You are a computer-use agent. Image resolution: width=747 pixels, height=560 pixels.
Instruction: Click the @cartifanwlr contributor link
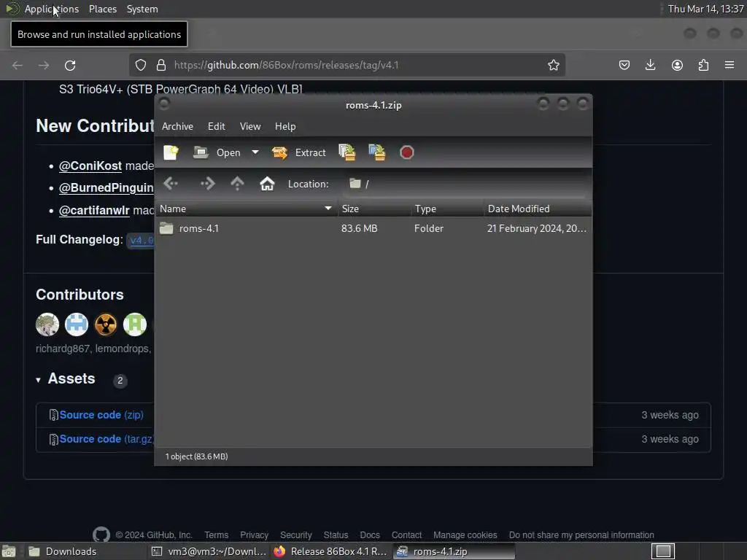pyautogui.click(x=94, y=210)
